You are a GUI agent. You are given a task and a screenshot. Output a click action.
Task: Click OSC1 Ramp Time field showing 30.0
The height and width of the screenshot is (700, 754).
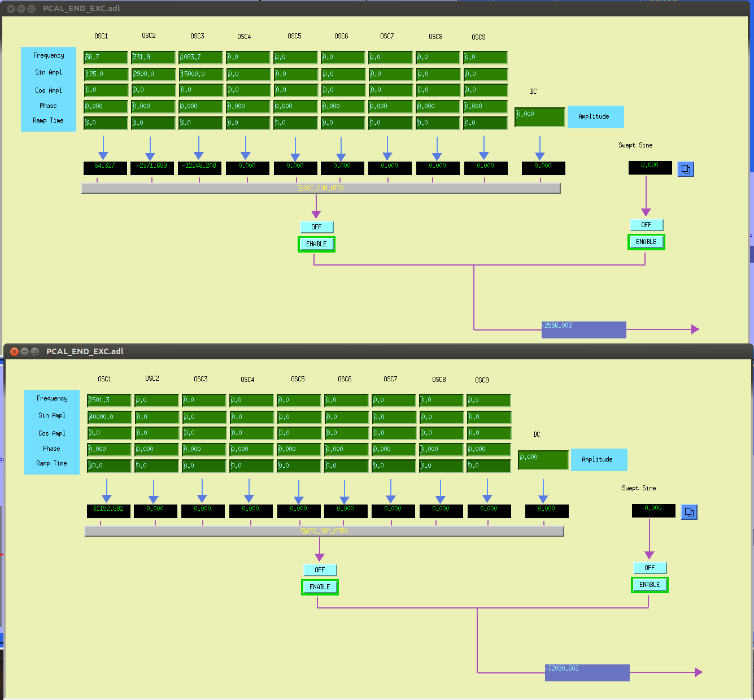[x=109, y=466]
